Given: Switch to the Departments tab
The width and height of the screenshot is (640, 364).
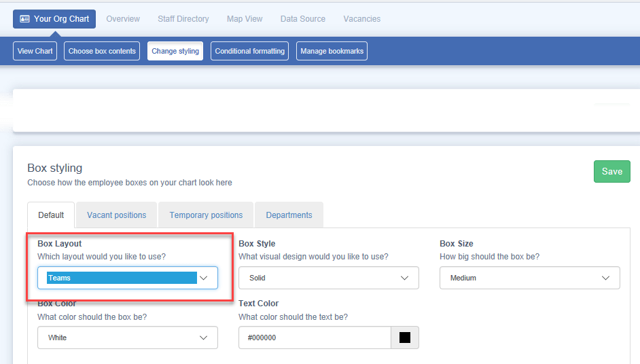Looking at the screenshot, I should click(289, 215).
